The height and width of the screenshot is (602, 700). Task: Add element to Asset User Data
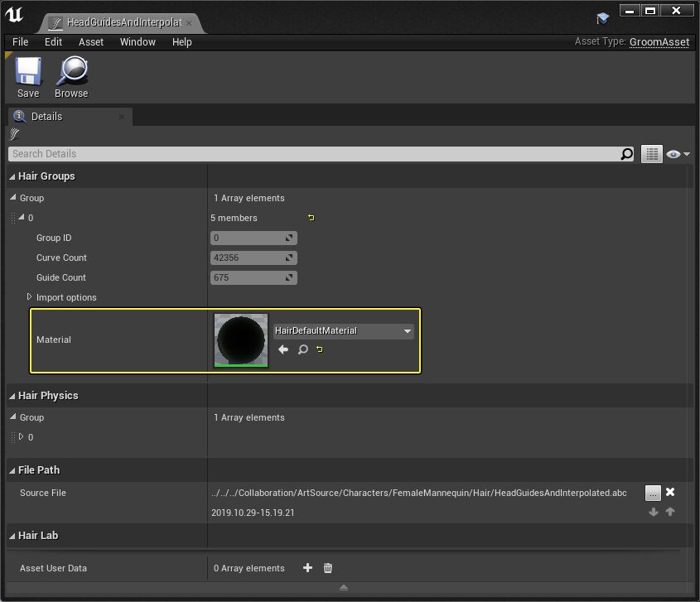307,568
